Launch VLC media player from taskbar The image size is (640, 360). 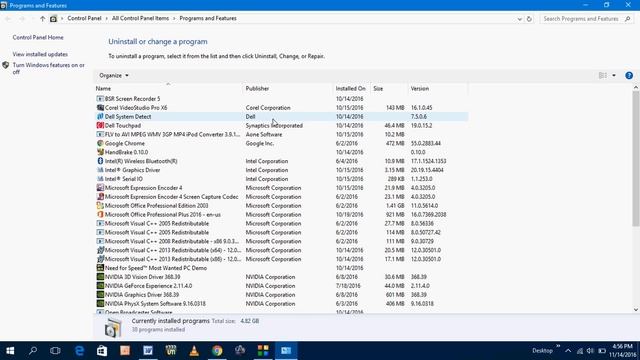[194, 351]
